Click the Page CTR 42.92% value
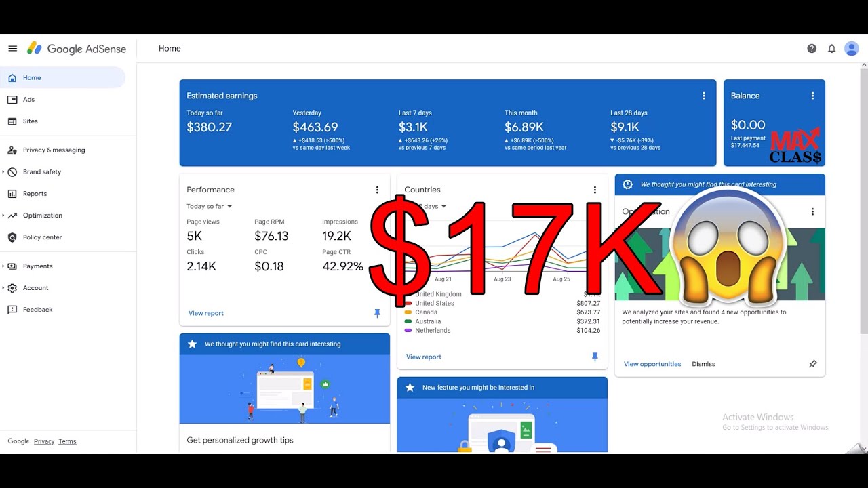Viewport: 868px width, 488px height. click(342, 266)
